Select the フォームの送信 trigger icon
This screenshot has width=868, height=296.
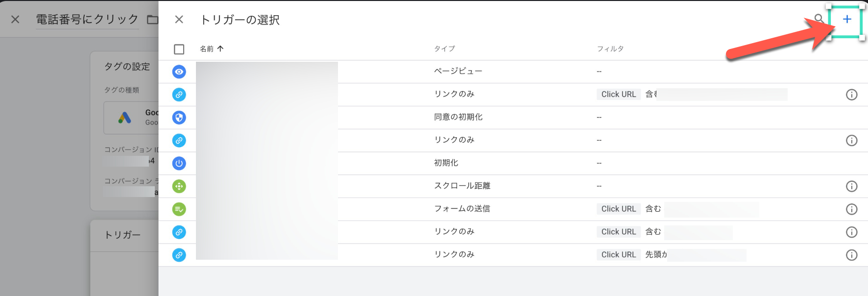(179, 209)
